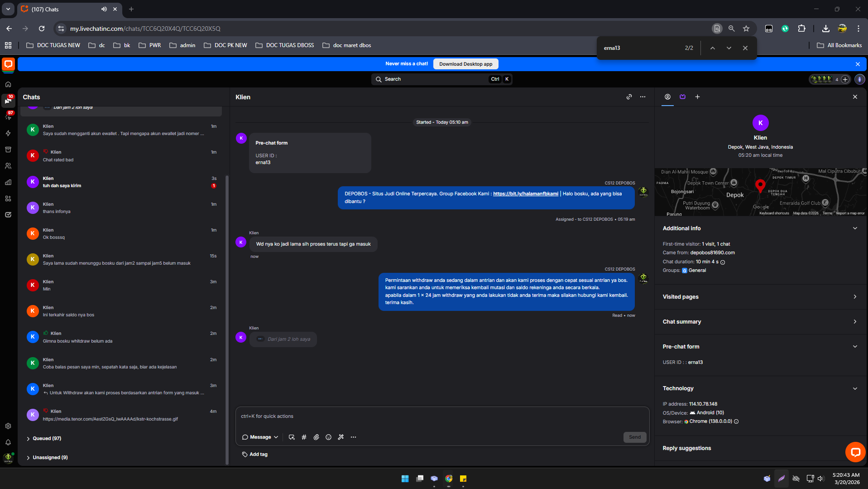
Task: Open Sticky Notes from the taskbar
Action: [x=463, y=479]
